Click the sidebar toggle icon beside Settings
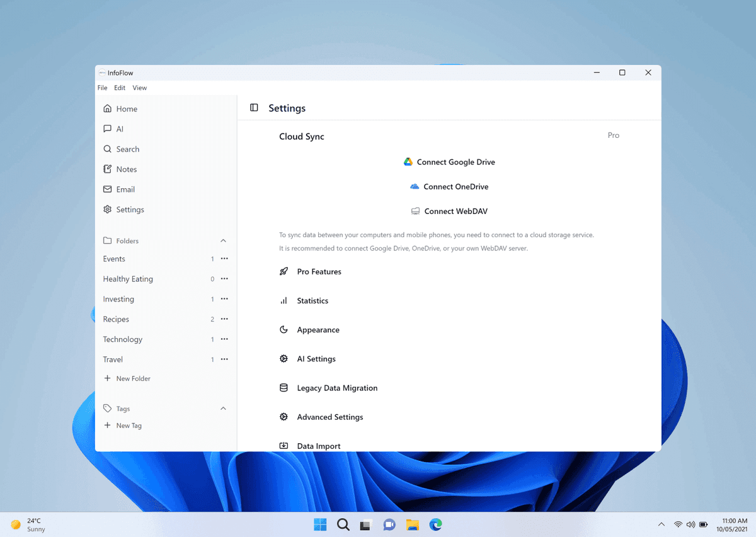This screenshot has height=537, width=756. click(x=254, y=108)
